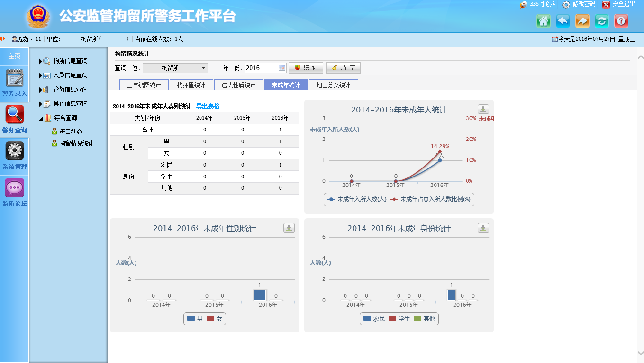
Task: Click the teal refresh icon
Action: [602, 20]
